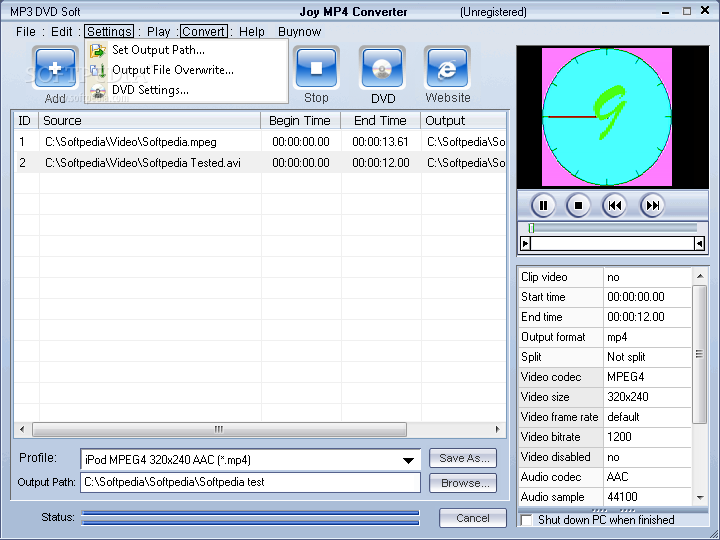
Task: Click the ID column header
Action: click(x=26, y=121)
